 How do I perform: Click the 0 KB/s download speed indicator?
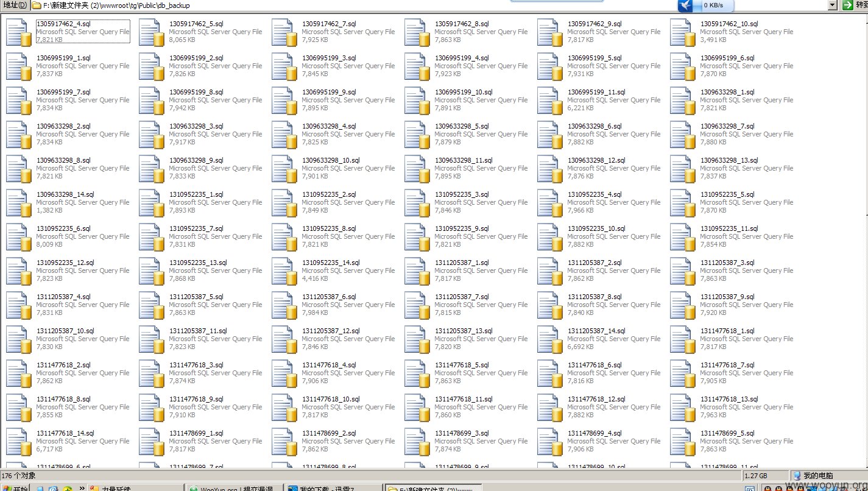713,5
